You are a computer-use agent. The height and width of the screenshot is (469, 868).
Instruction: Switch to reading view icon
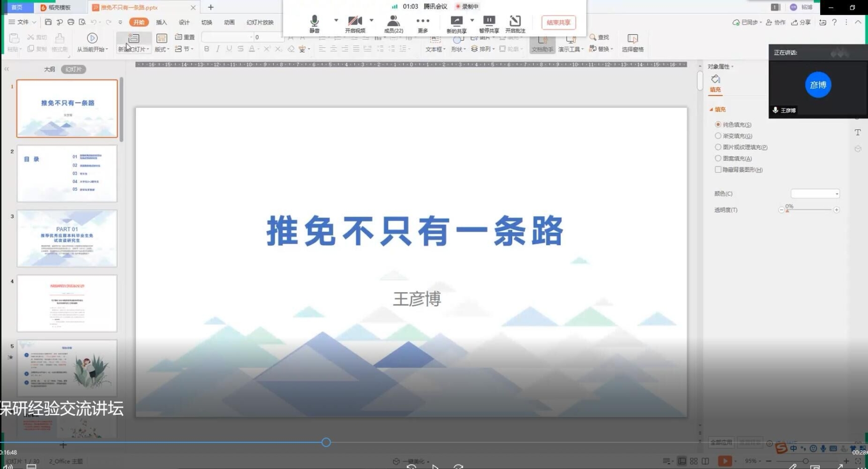(705, 461)
